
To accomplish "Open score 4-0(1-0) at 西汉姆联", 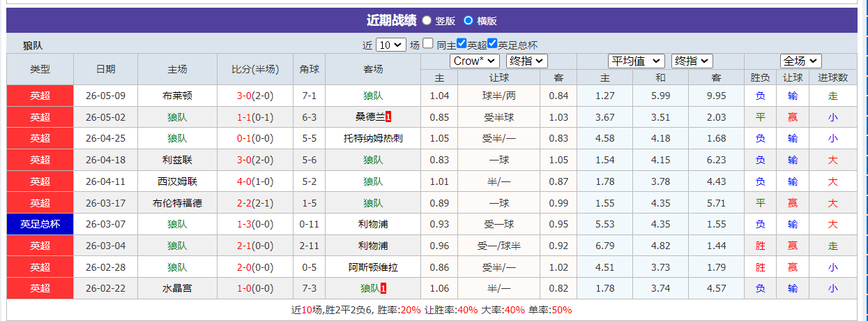I will [255, 181].
